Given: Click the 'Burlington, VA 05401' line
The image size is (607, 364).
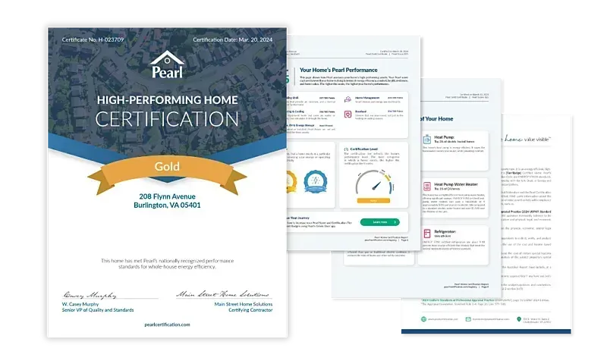Looking at the screenshot, I should [167, 206].
